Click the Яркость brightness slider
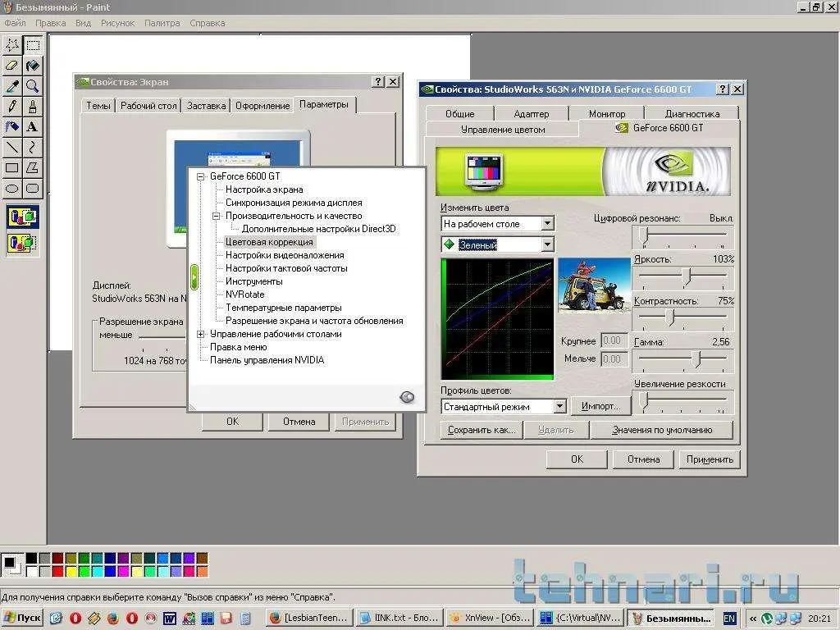 [686, 277]
